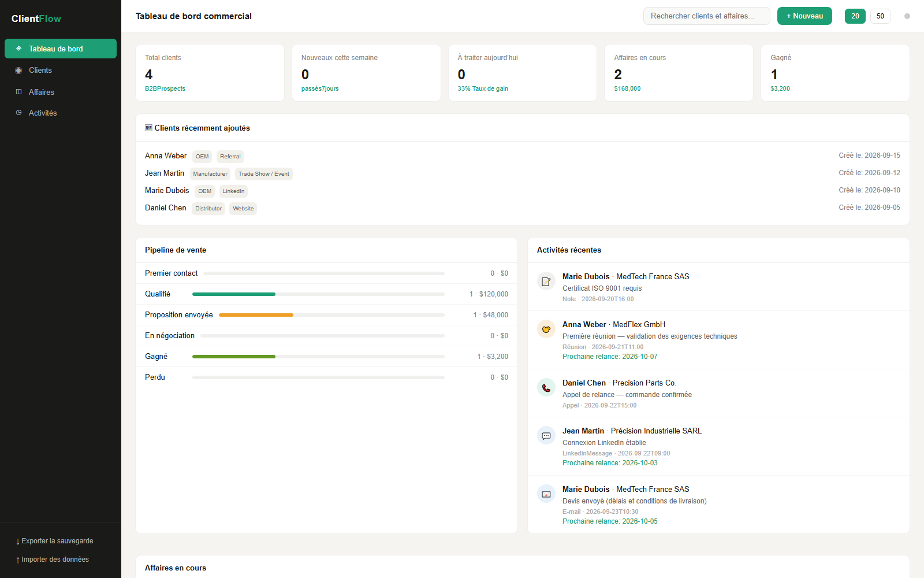Click Exporter la sauvegarde link
This screenshot has width=924, height=578.
coord(55,541)
